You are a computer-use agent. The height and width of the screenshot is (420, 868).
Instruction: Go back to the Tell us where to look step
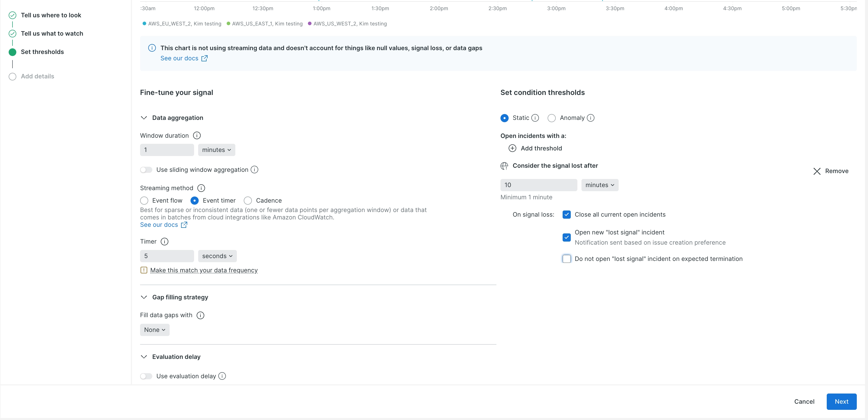coord(51,15)
